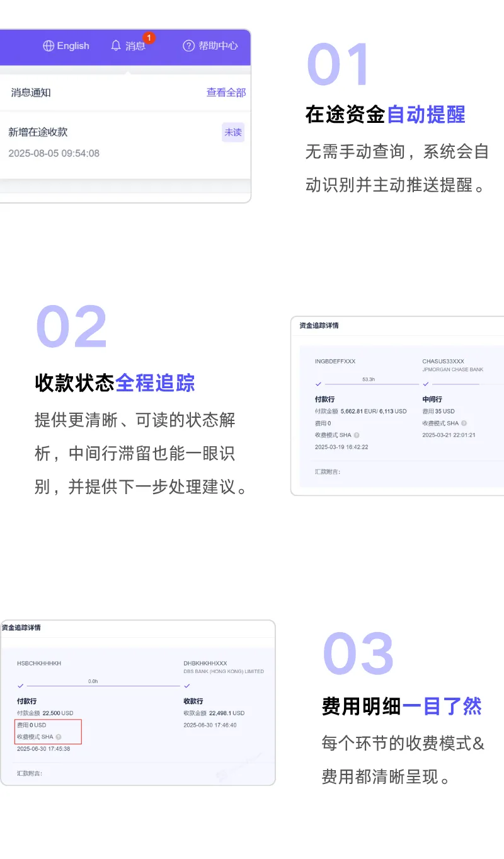504x859 pixels.
Task: Toggle the 未读 status tag
Action: [233, 132]
